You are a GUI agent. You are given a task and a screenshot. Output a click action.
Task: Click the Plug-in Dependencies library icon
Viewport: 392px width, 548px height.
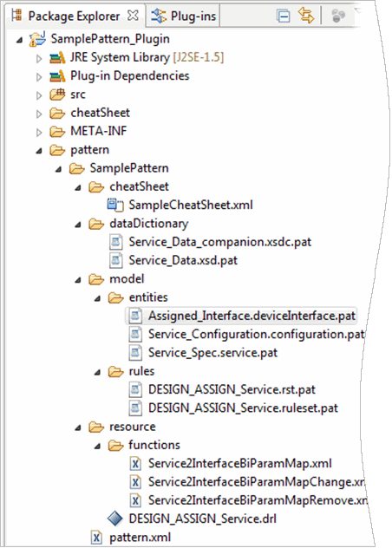[57, 76]
